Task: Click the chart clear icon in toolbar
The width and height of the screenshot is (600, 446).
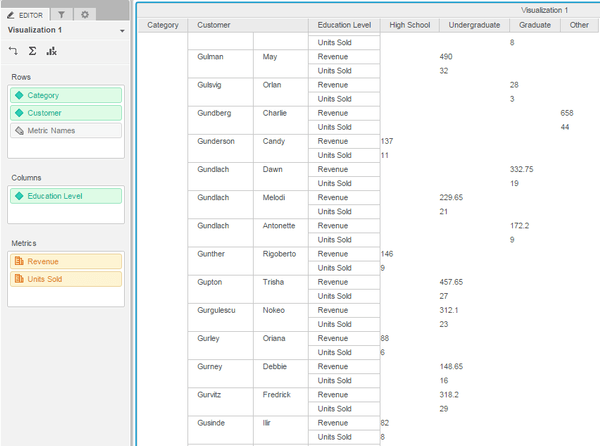Action: (x=51, y=50)
